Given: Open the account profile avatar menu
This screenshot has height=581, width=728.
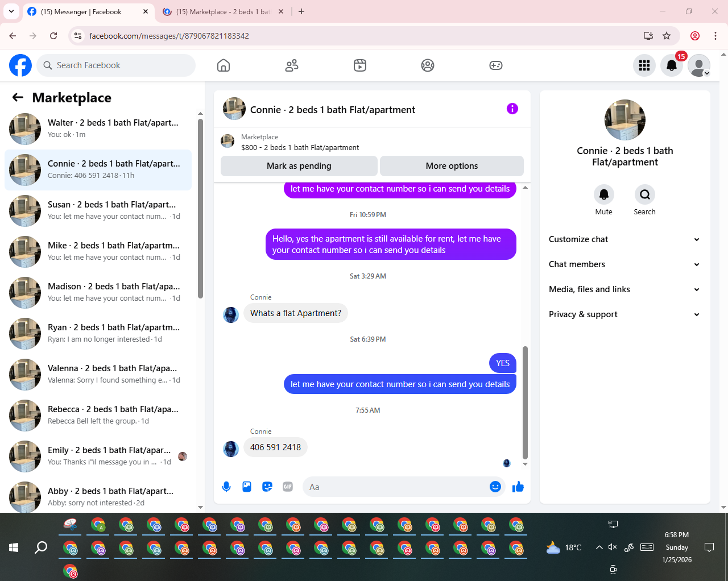Looking at the screenshot, I should click(699, 65).
